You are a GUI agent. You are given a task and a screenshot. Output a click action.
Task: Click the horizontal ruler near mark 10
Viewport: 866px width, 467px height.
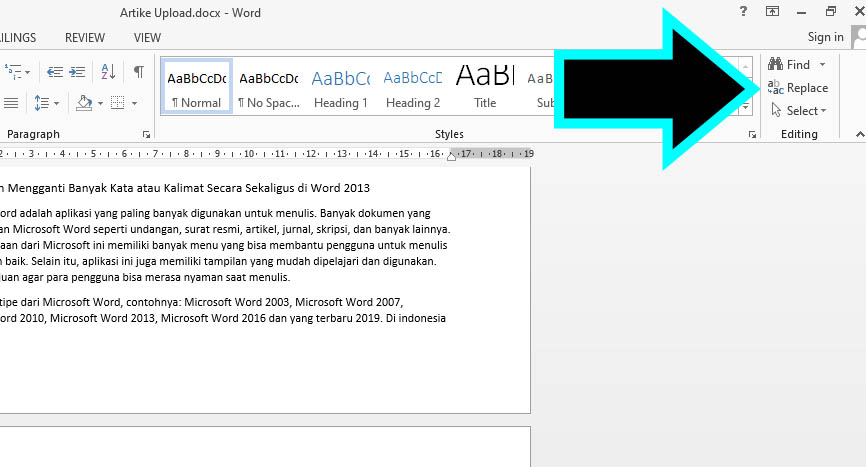point(249,153)
